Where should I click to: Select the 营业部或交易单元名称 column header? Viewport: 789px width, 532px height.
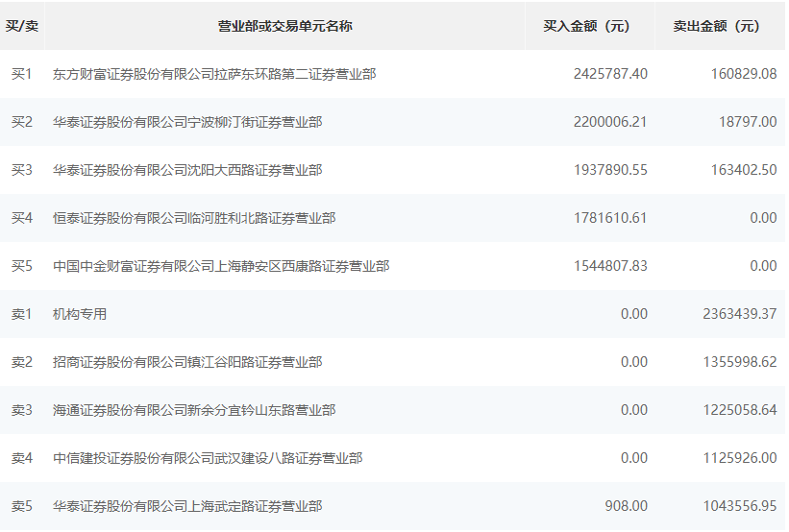coord(284,26)
